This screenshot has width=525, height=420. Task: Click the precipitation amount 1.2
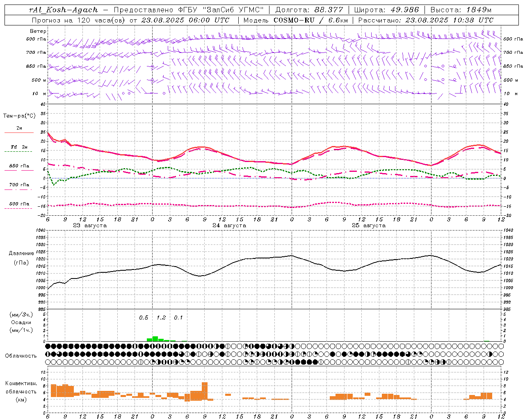pos(161,318)
